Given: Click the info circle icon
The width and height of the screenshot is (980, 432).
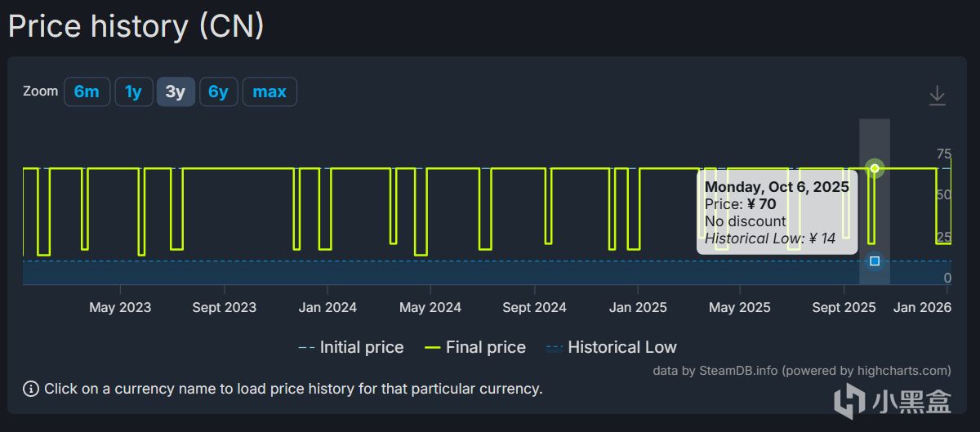Looking at the screenshot, I should point(31,389).
